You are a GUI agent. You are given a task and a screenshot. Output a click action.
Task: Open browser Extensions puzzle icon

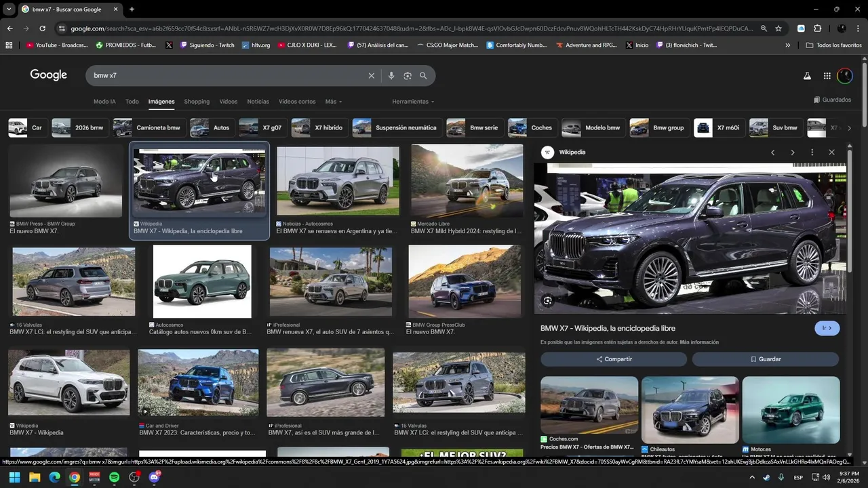pyautogui.click(x=817, y=28)
